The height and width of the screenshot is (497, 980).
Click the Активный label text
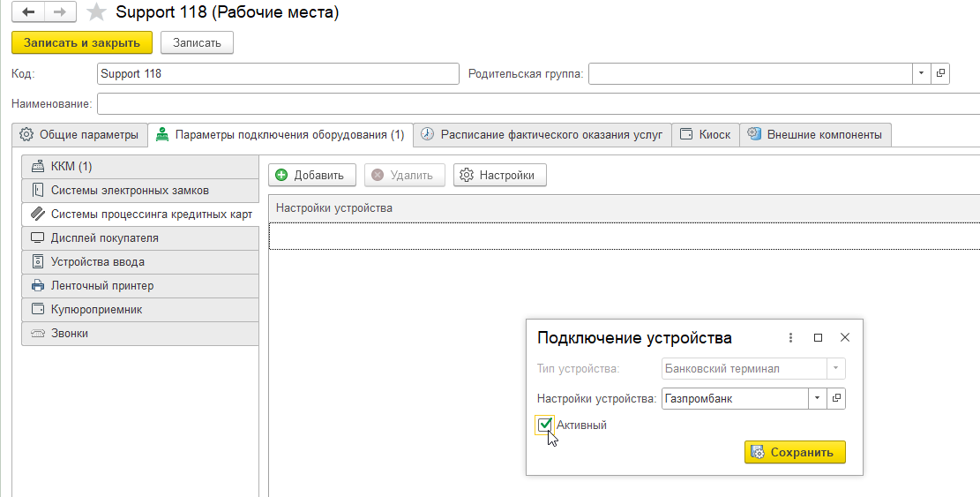pos(582,425)
